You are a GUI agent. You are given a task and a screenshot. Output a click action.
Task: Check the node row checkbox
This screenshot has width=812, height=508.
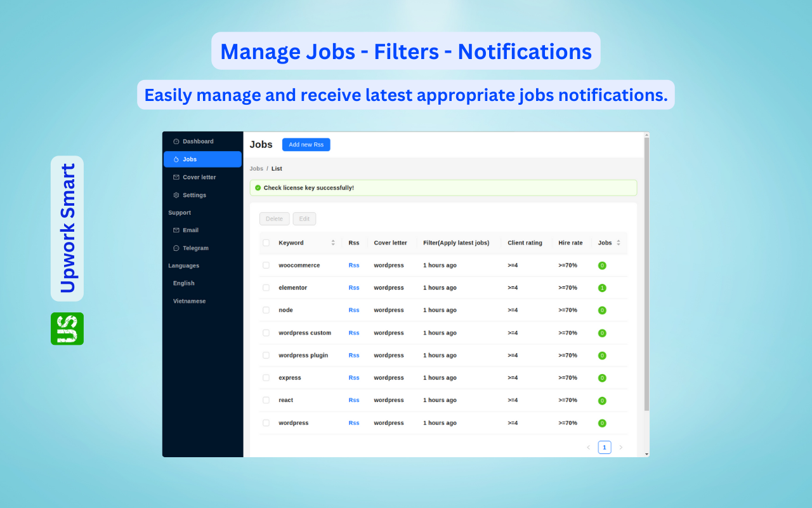pos(266,310)
